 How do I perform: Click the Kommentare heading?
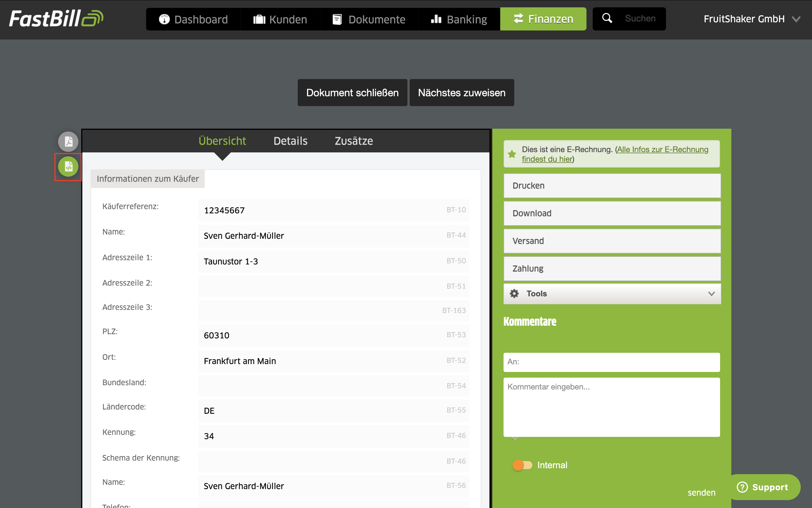(530, 321)
